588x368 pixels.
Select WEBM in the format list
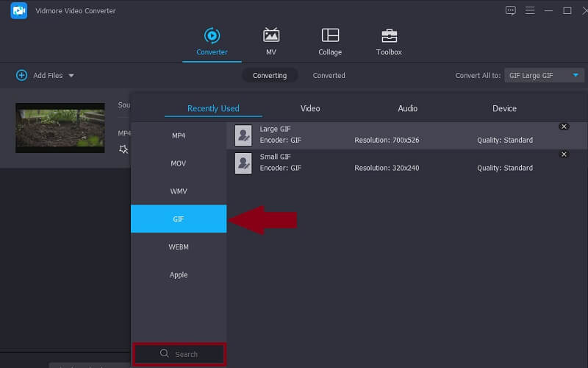(x=179, y=247)
